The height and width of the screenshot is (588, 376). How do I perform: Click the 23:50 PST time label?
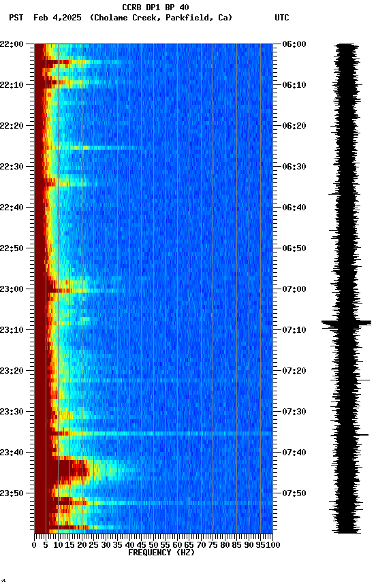point(12,493)
